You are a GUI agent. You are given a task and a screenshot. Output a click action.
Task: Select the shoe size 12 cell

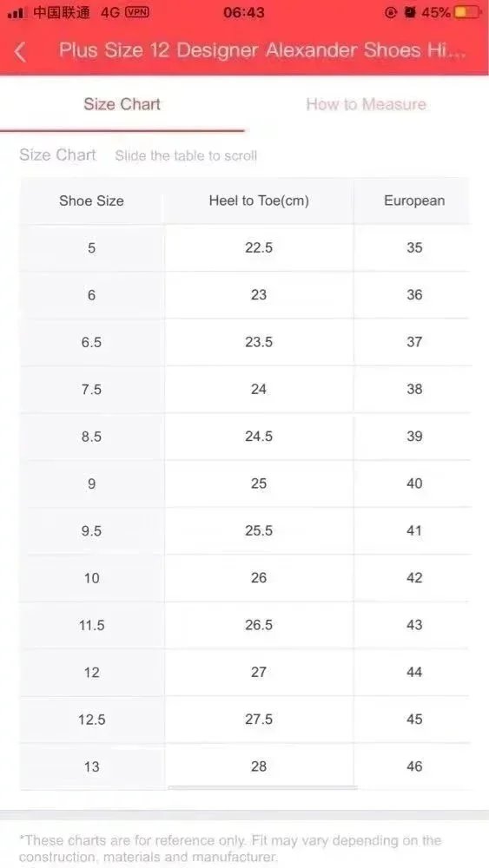pyautogui.click(x=91, y=672)
